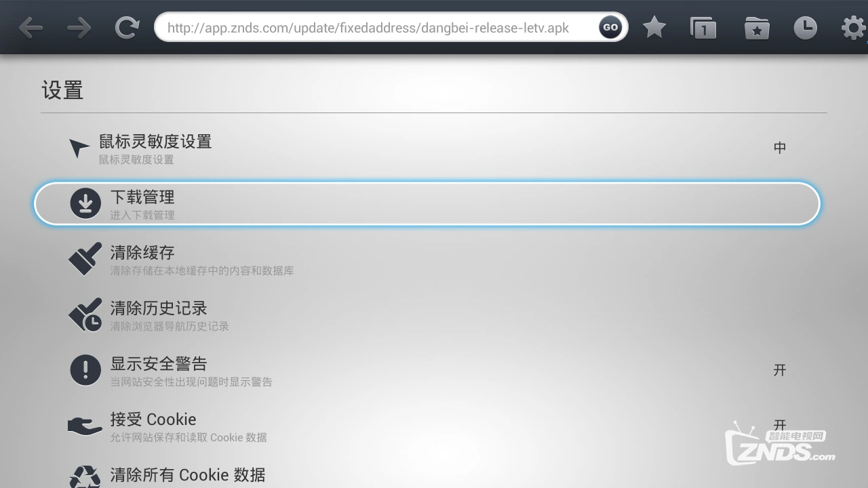
Task: Click the download manager arrow icon
Action: click(x=85, y=203)
